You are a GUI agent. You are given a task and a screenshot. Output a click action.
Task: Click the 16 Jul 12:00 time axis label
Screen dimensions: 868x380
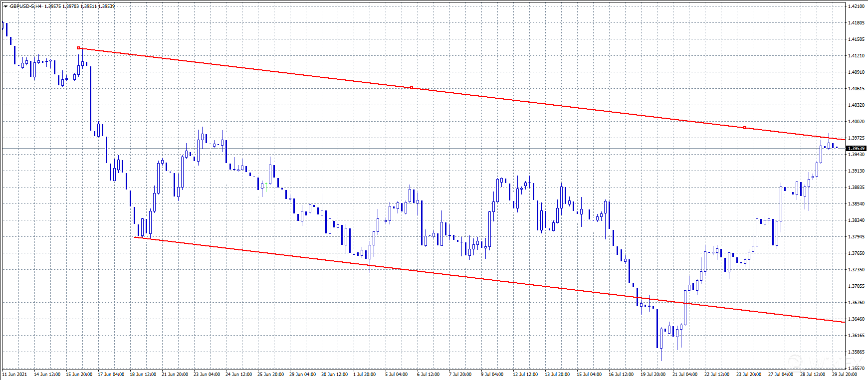pyautogui.click(x=622, y=375)
